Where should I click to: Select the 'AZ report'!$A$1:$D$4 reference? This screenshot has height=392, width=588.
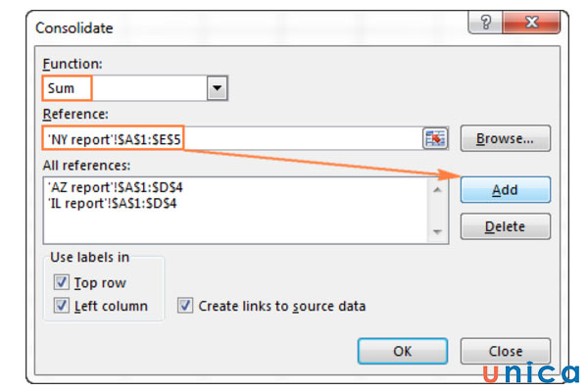pos(113,187)
